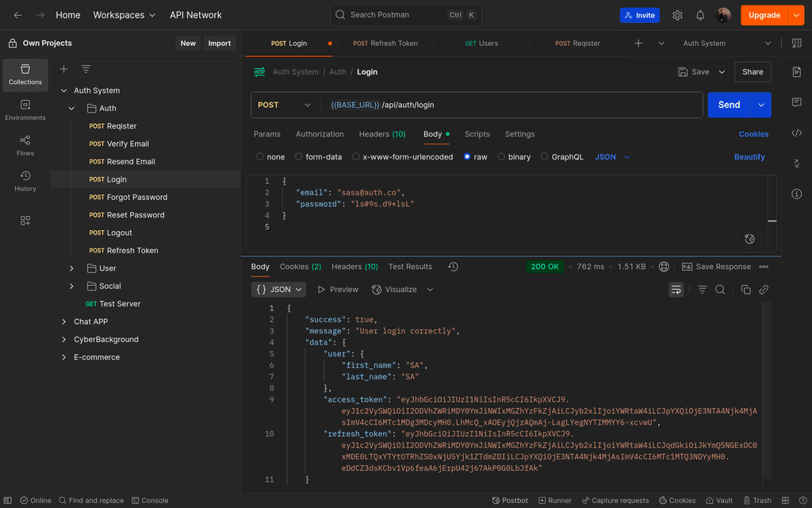Toggle word wrap in response viewer

[676, 290]
